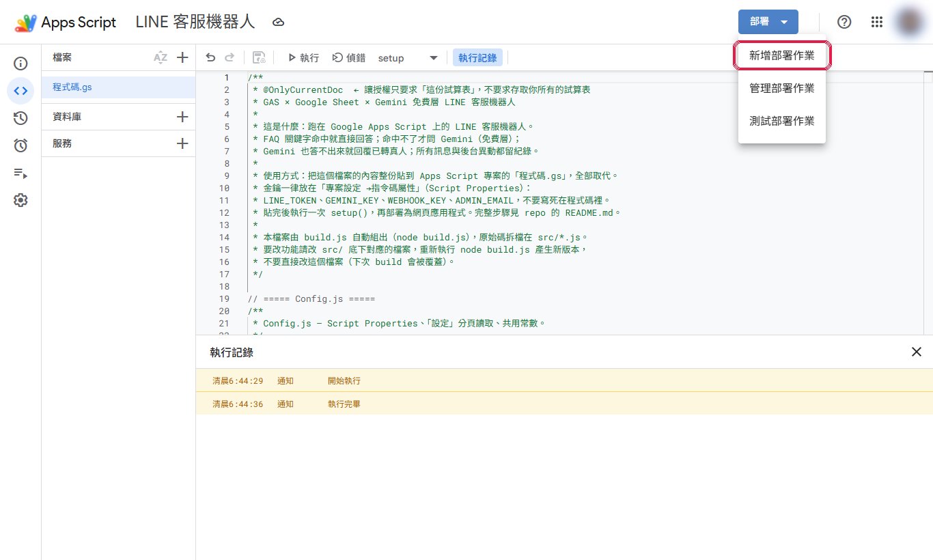Open the 程式碼.gs file
This screenshot has width=933, height=560.
[118, 87]
